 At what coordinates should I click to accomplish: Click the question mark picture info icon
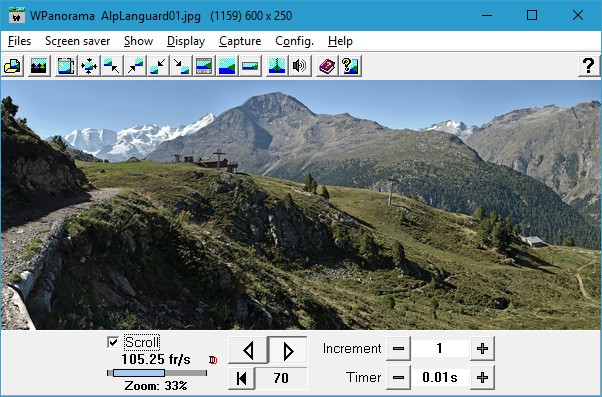coord(350,66)
